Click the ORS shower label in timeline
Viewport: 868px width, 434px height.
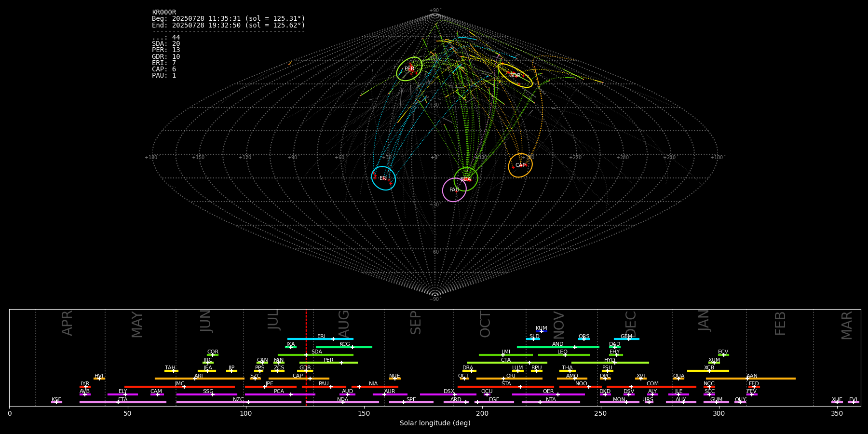pos(584,336)
